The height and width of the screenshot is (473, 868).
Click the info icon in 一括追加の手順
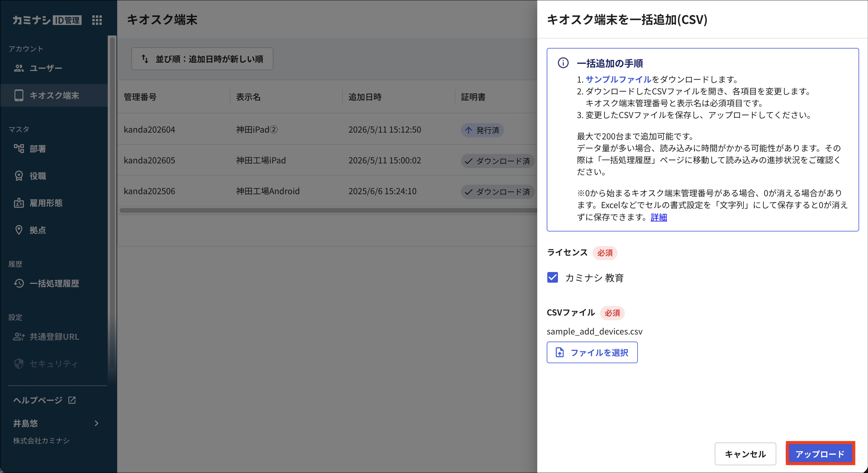563,63
